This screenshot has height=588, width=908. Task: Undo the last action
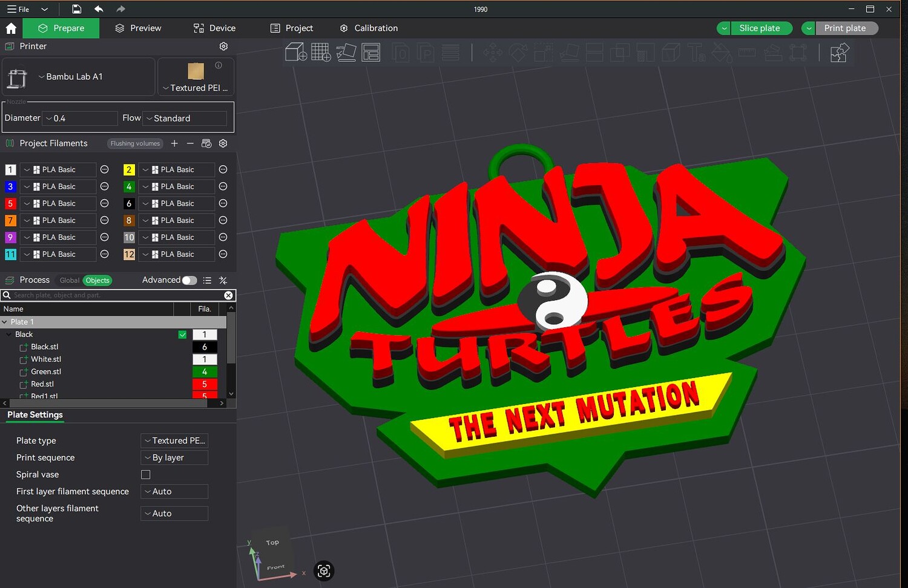99,9
